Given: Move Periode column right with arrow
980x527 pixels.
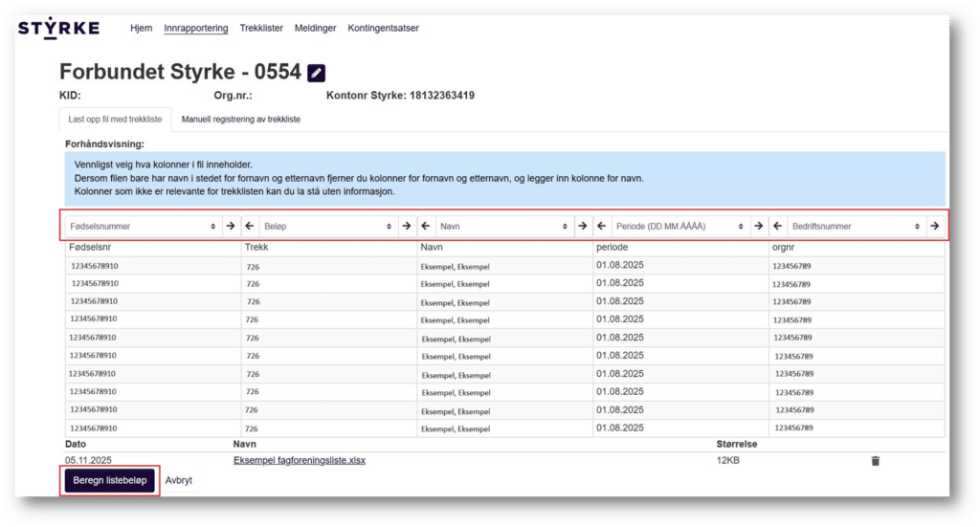Looking at the screenshot, I should (758, 227).
